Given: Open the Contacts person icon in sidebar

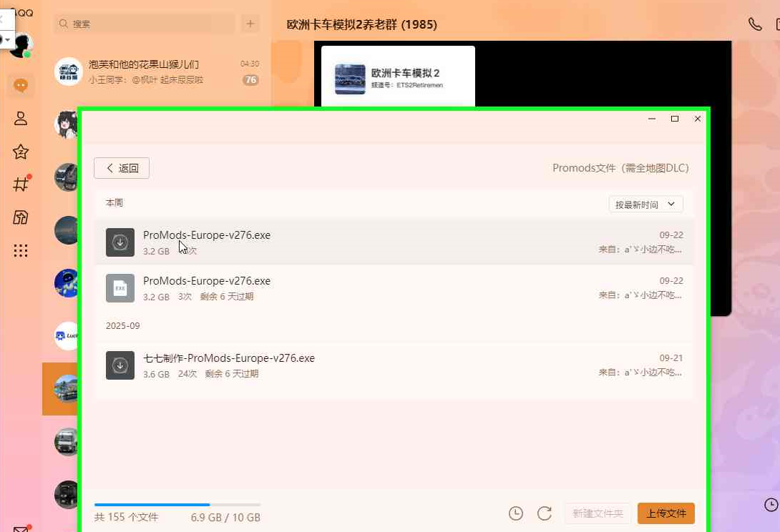Looking at the screenshot, I should (21, 118).
